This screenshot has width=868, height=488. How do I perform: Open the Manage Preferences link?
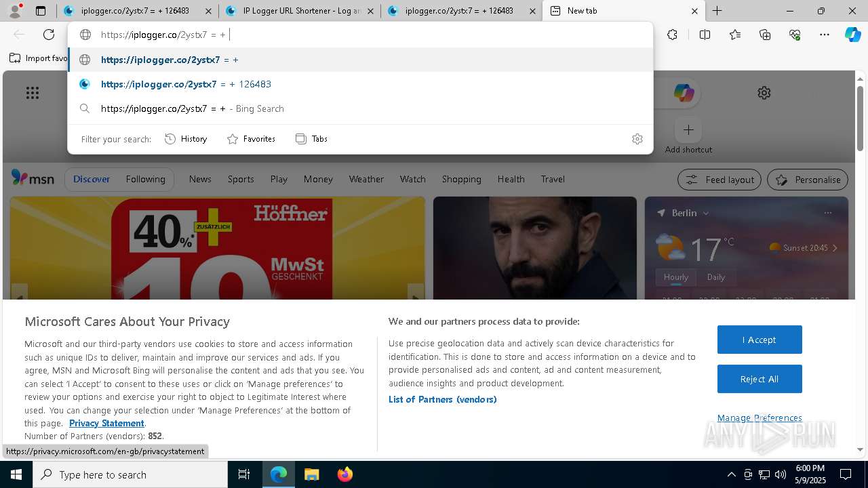pos(759,418)
